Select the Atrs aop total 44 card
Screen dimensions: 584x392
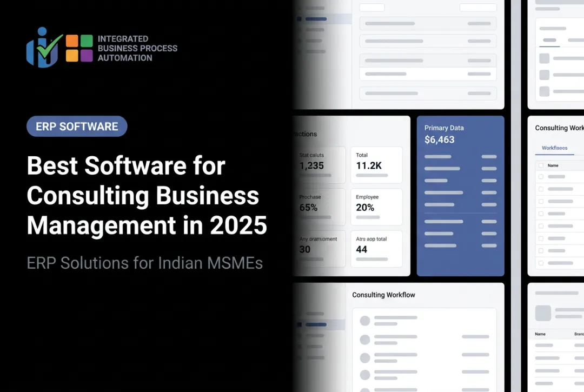point(376,249)
